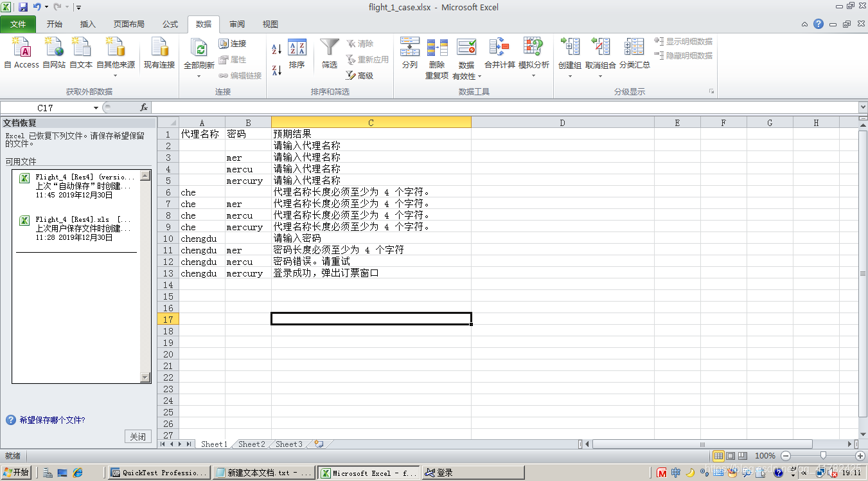Image resolution: width=868 pixels, height=481 pixels.
Task: Switch to 视图 View tab
Action: [x=270, y=24]
